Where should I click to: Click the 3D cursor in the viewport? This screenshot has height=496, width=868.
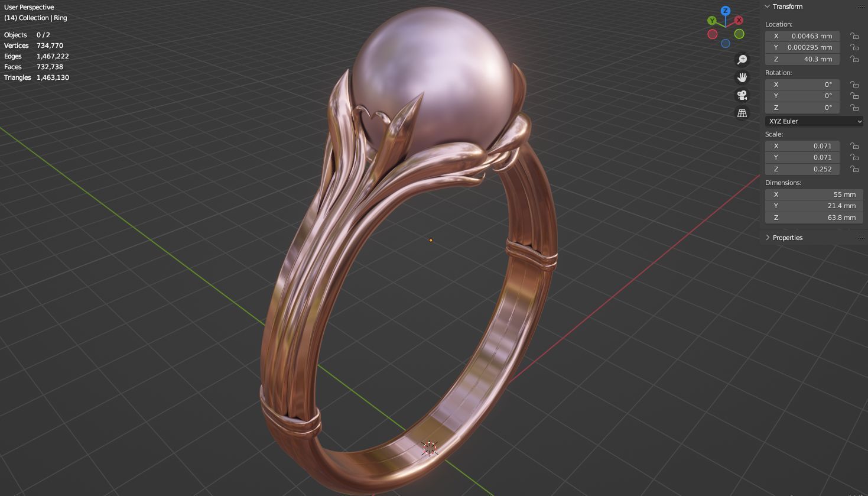430,449
